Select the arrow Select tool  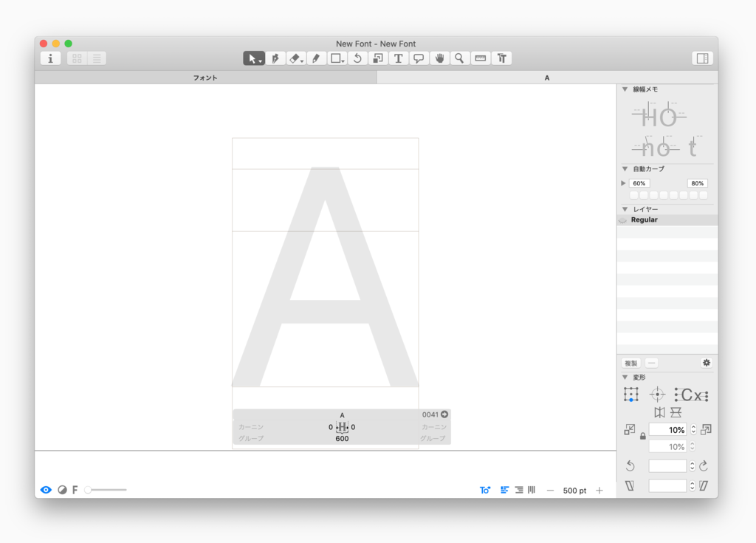pyautogui.click(x=254, y=58)
